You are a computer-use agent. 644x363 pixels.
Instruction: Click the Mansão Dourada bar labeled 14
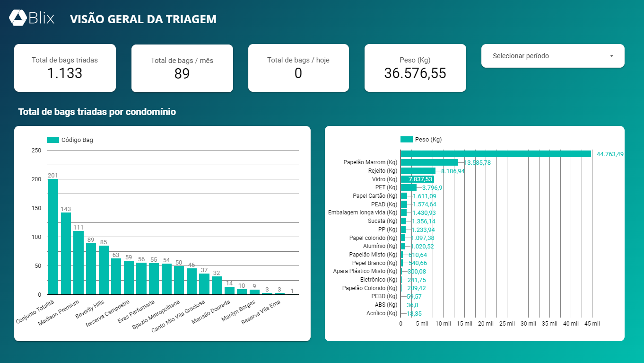click(229, 291)
